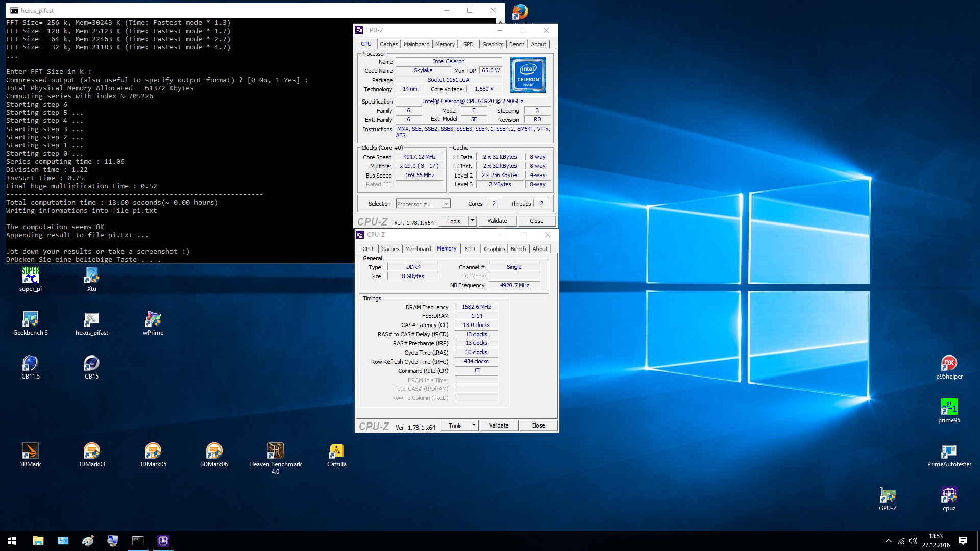Switch to Caches tab in top CPU-Z window
The image size is (980, 551).
coord(388,44)
